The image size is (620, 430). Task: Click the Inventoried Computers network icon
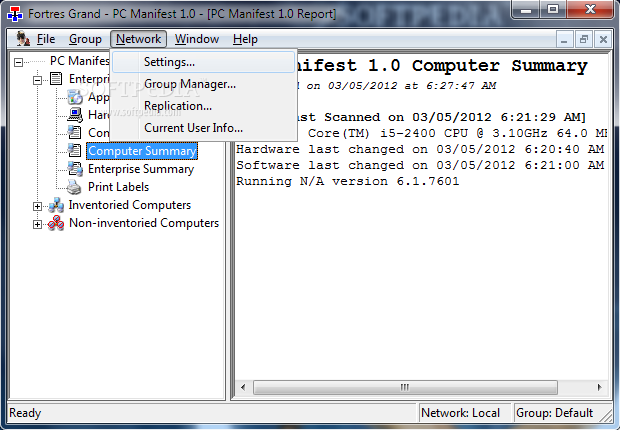pyautogui.click(x=56, y=205)
